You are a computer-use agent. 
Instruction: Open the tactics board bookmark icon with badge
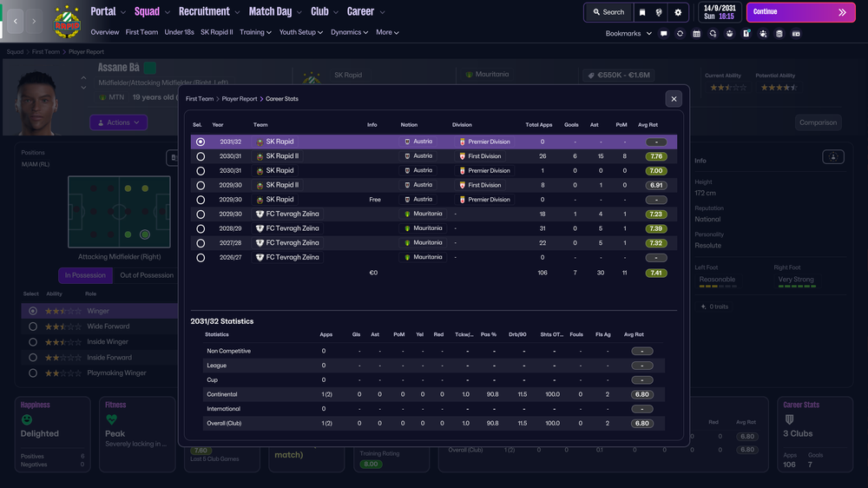click(x=746, y=34)
